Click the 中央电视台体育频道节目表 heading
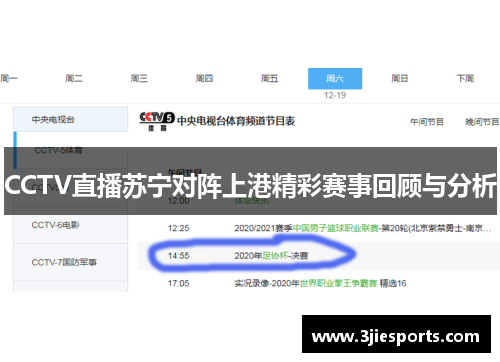 [x=236, y=121]
